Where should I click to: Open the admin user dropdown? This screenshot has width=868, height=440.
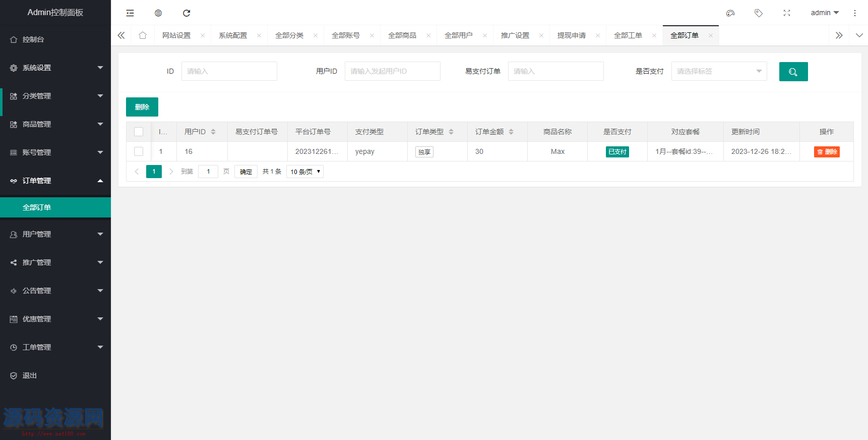825,13
